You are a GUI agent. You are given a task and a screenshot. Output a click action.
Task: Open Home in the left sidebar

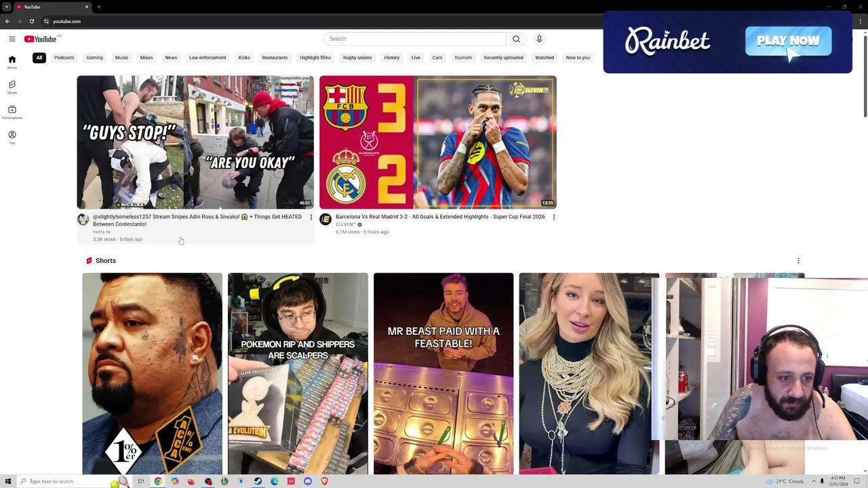coord(12,62)
